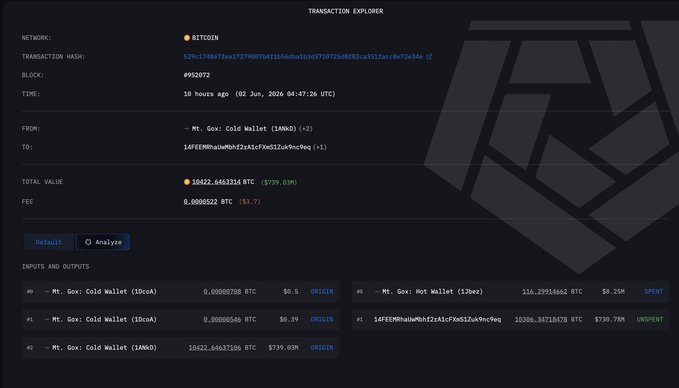Click ORIGIN on input #1 row

click(x=322, y=320)
